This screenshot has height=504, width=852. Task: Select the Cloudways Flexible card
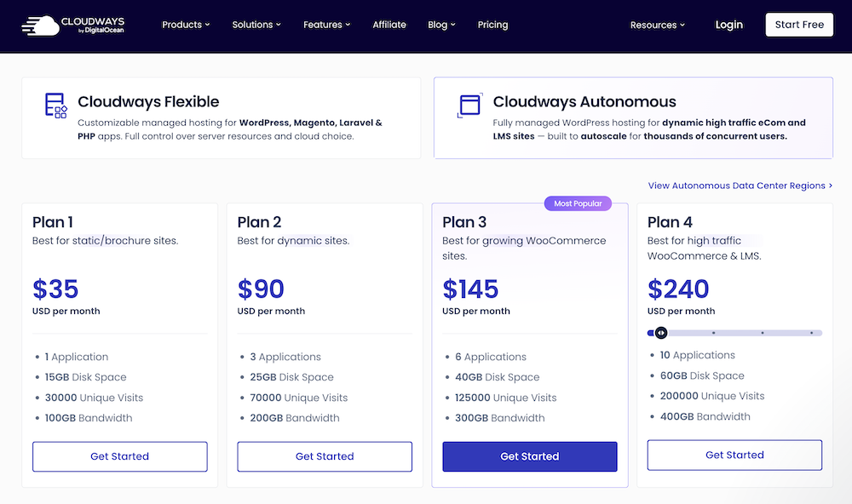pyautogui.click(x=222, y=117)
